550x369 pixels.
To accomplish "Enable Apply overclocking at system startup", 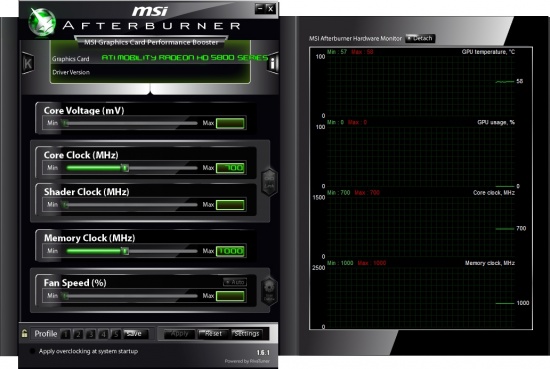I will (x=33, y=351).
